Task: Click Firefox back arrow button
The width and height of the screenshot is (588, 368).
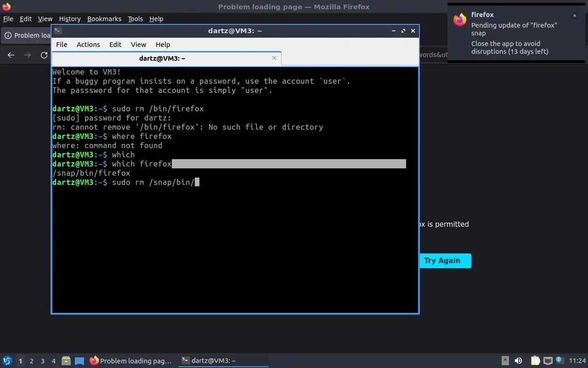Action: (11, 55)
